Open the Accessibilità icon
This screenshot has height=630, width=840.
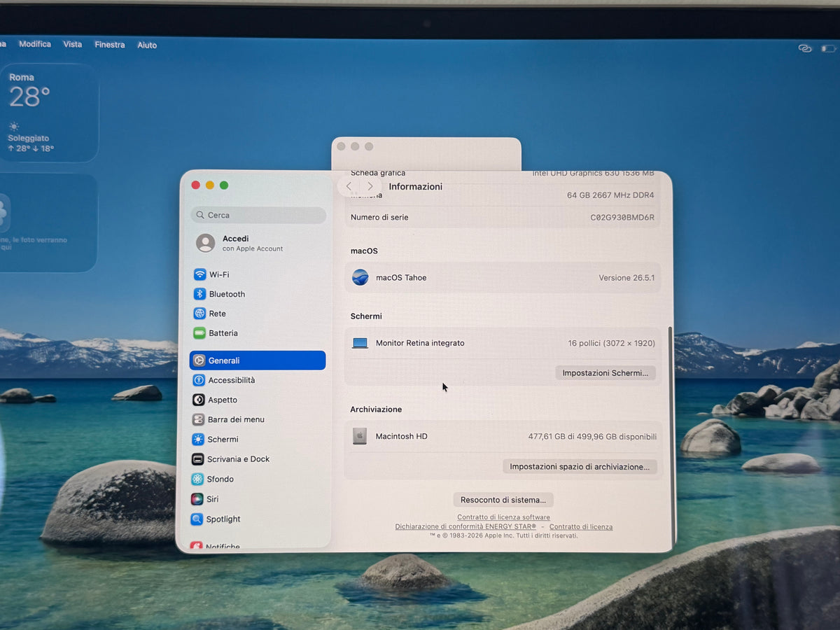click(199, 380)
